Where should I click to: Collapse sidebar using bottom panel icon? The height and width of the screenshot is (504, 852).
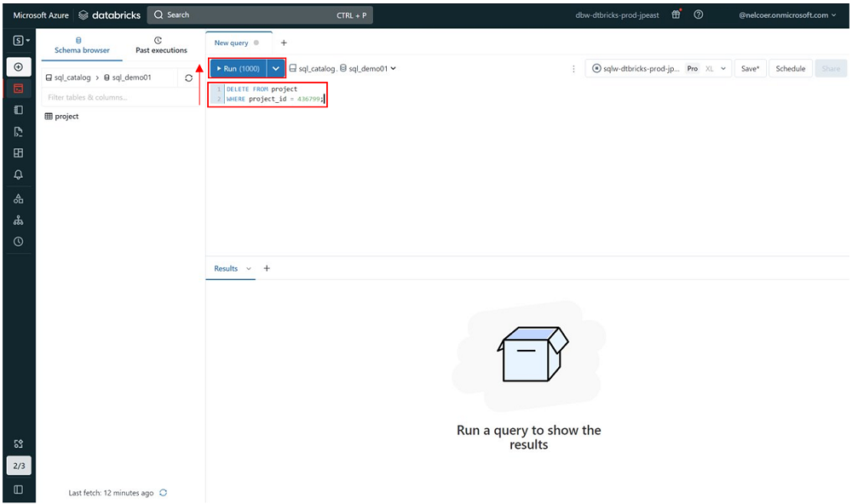click(x=19, y=490)
